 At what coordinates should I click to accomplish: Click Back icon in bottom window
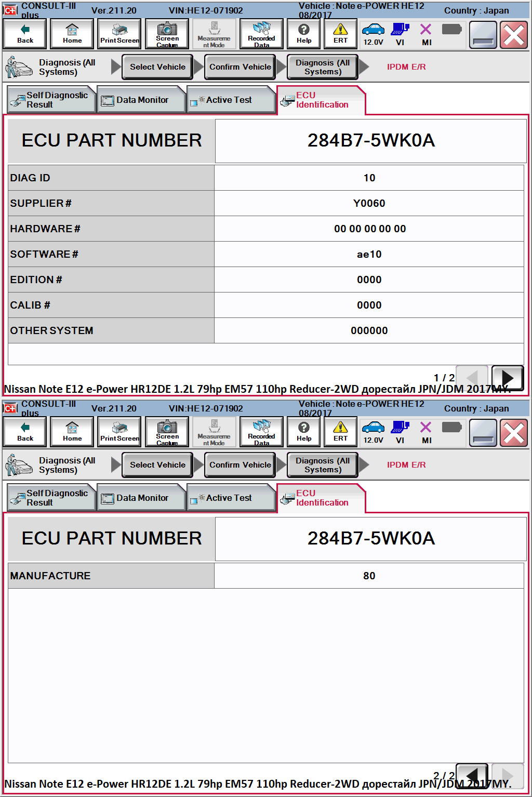pos(25,432)
